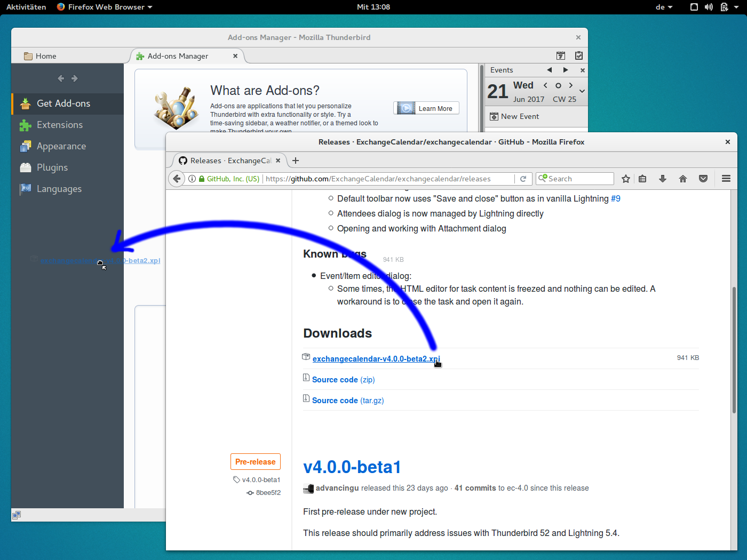Screen dimensions: 747x560
Task: Close the Releases ExchangeCalendar tab
Action: point(278,161)
